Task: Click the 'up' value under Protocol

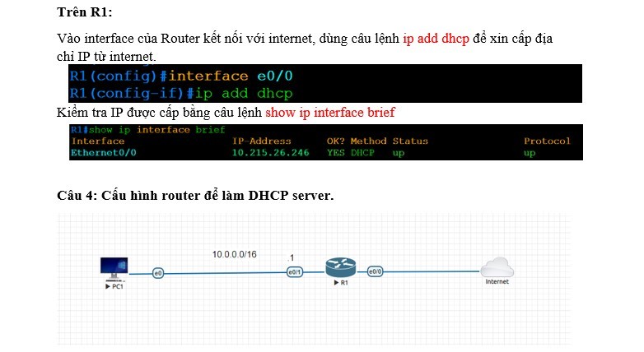Action: tap(530, 153)
